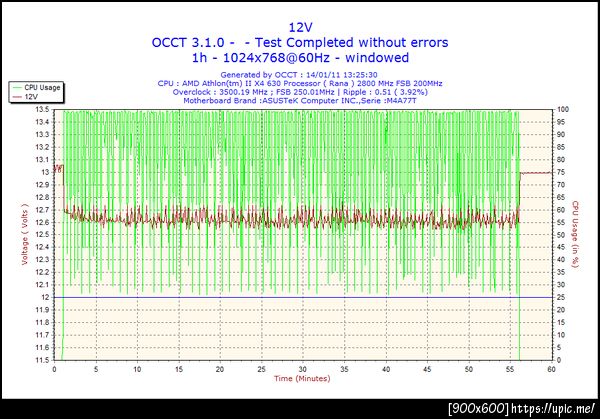Click the 75 CPU usage axis value
600x419 pixels.
tap(561, 172)
